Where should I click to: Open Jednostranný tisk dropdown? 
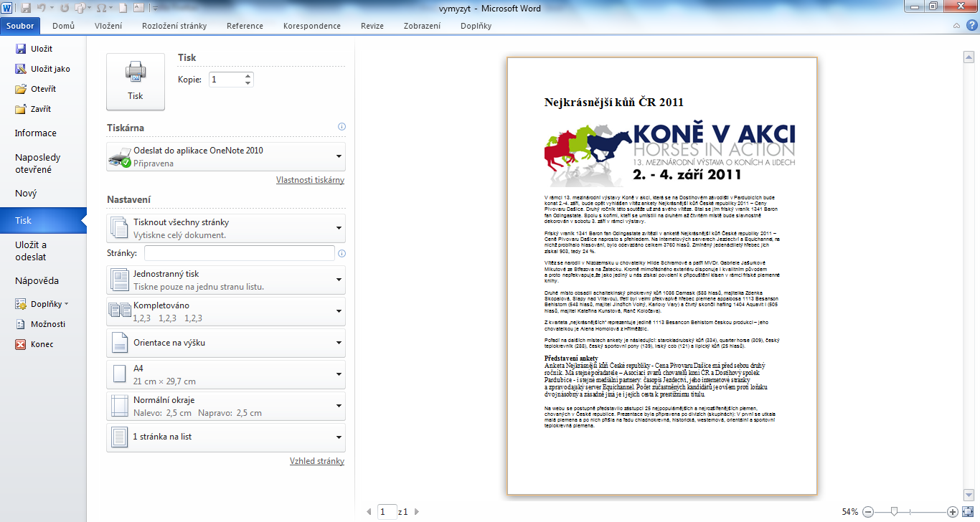[x=226, y=280]
